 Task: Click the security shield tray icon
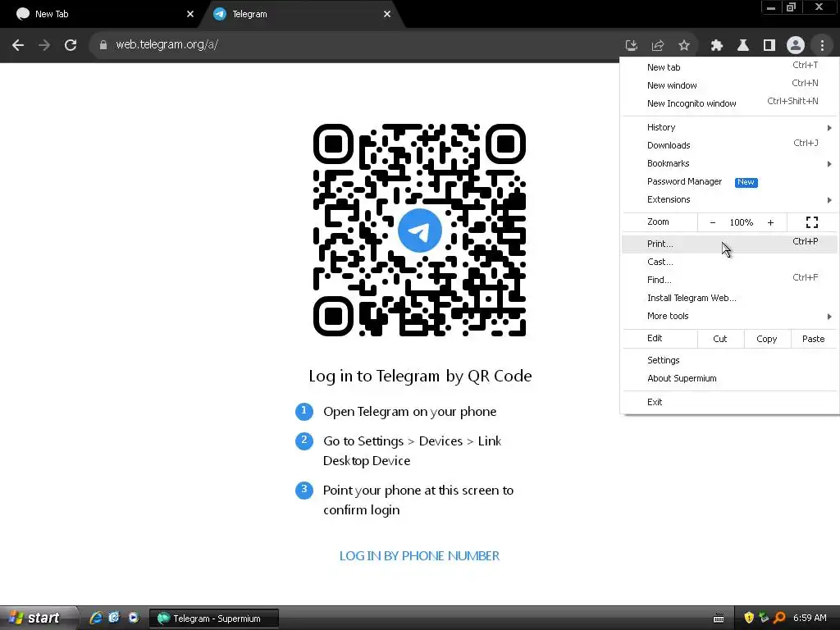749,618
